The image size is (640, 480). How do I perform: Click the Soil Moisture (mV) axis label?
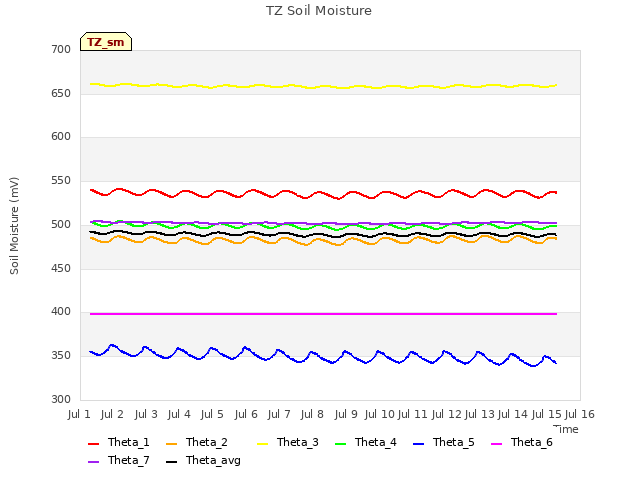click(14, 226)
